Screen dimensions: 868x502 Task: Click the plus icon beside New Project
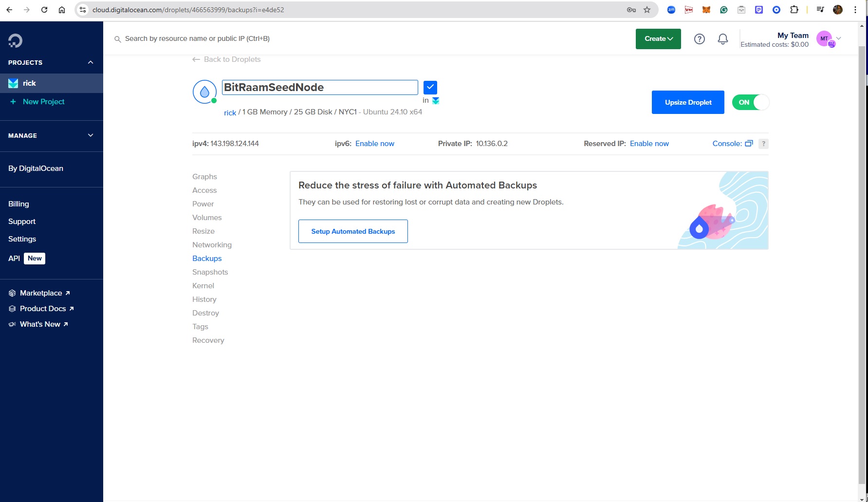click(x=13, y=102)
